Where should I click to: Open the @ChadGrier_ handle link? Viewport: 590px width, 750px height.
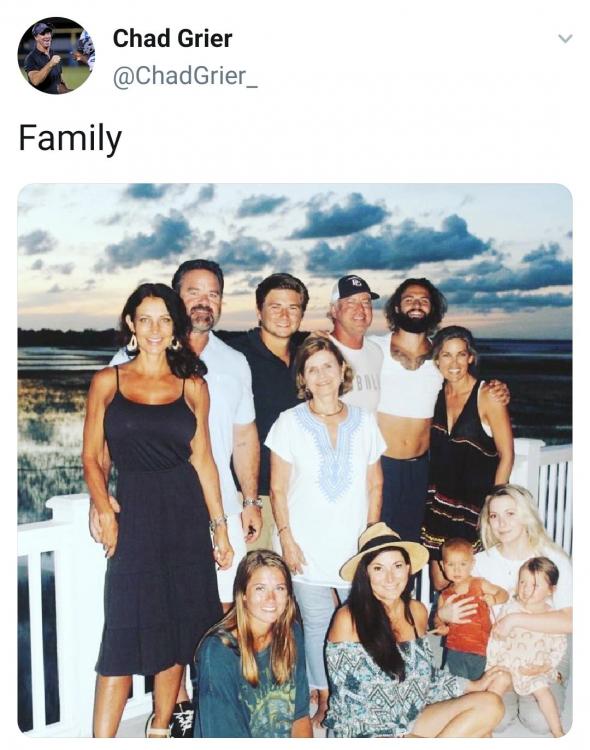pyautogui.click(x=185, y=76)
